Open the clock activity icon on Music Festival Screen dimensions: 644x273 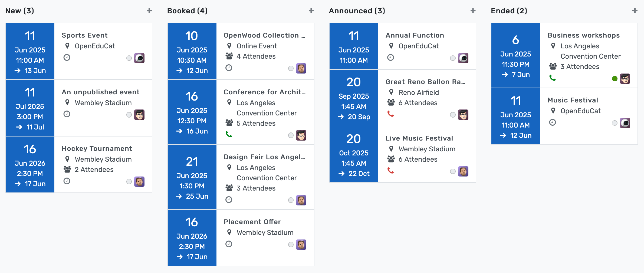point(552,122)
